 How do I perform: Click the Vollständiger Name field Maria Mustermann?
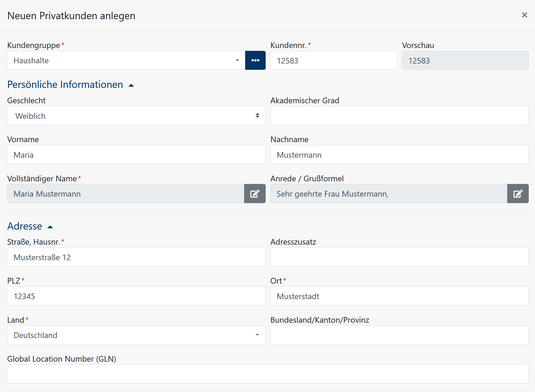tap(126, 194)
